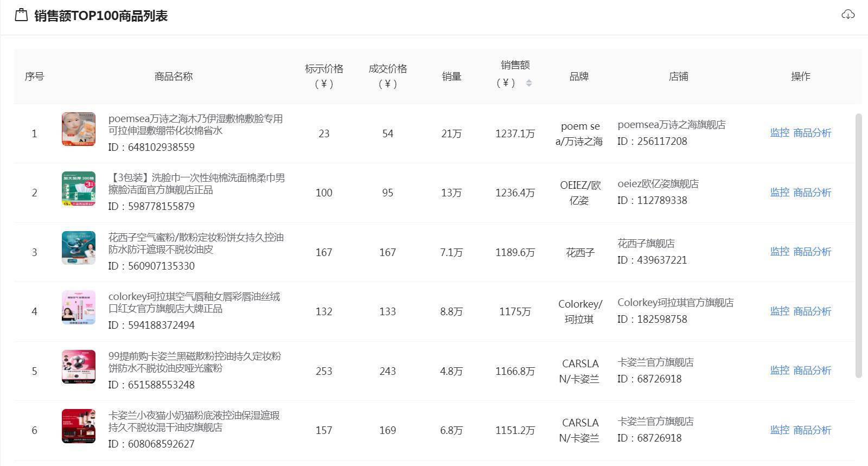Click the sales amount 1189.6万

tap(515, 252)
